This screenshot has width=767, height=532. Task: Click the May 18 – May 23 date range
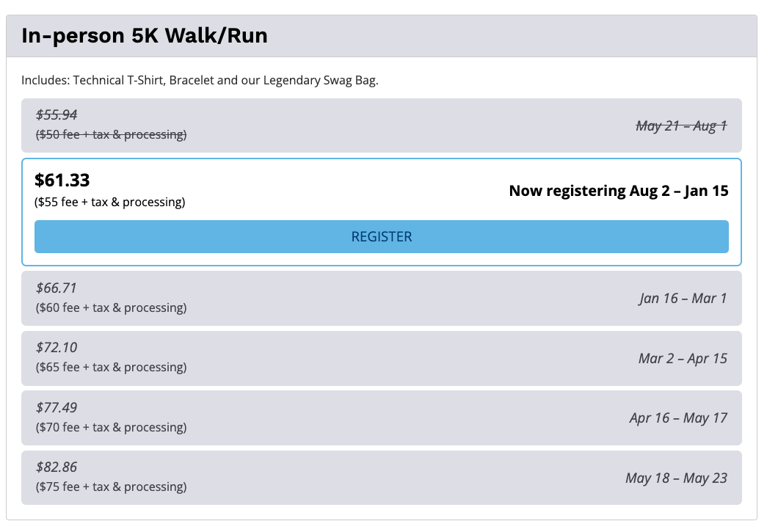(x=677, y=478)
